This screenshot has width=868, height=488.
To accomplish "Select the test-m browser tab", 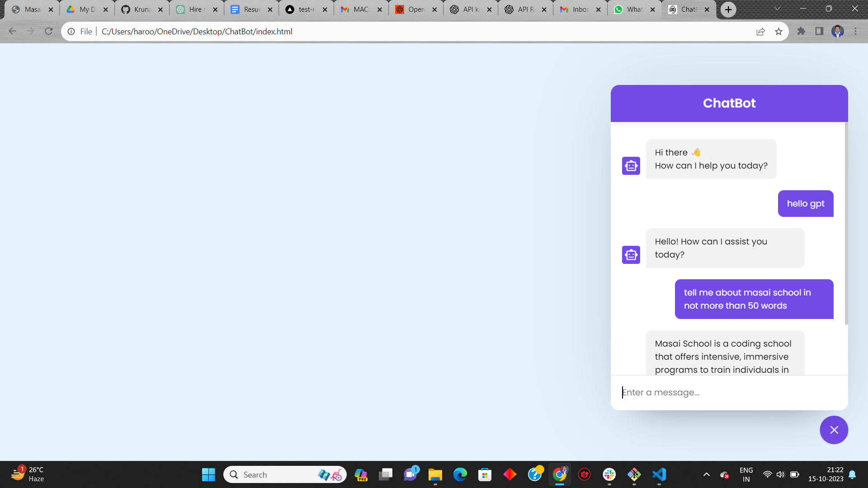I will [307, 9].
